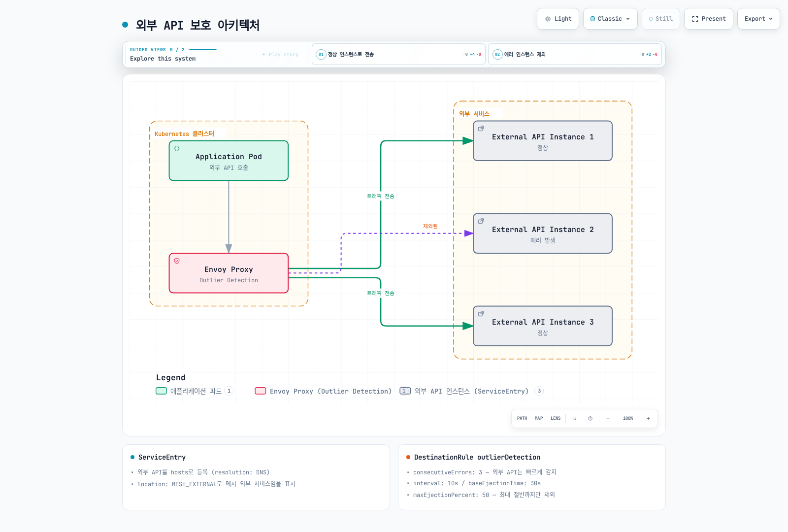Switch to PATH mode
788x532 pixels.
(522, 418)
